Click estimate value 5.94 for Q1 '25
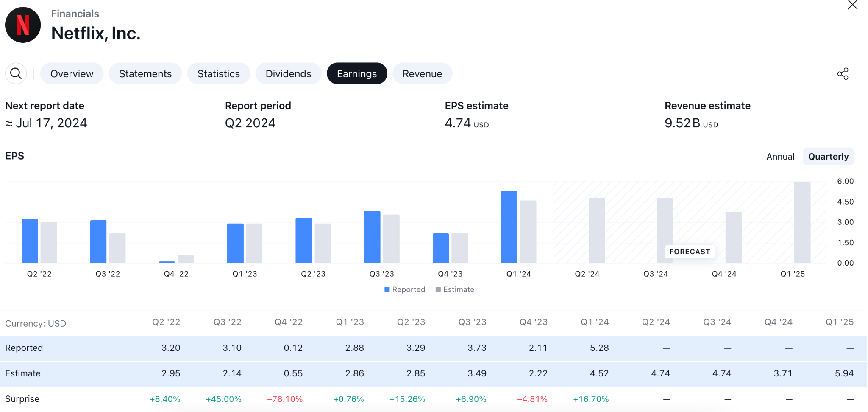Image resolution: width=868 pixels, height=412 pixels. [844, 373]
